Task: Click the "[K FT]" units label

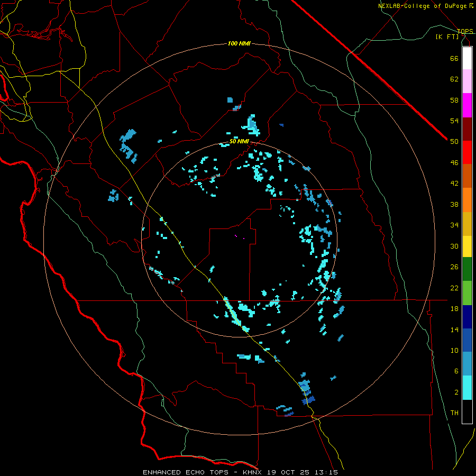Action: click(447, 36)
